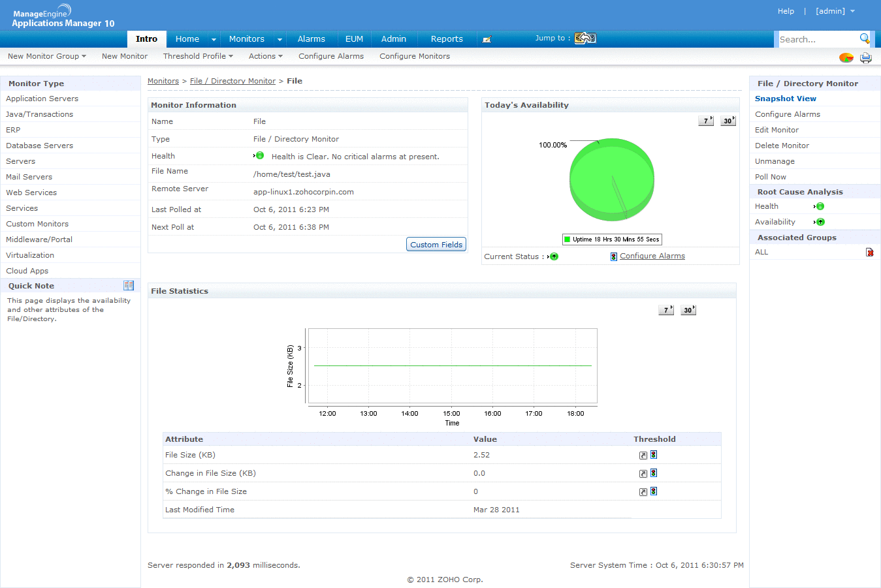Show 7-day availability report
Screen dimensions: 881x588
click(x=705, y=121)
